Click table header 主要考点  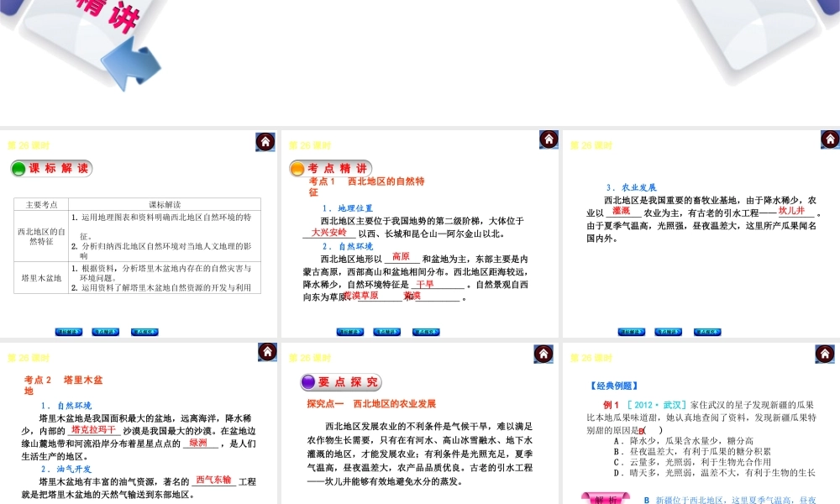(x=41, y=205)
